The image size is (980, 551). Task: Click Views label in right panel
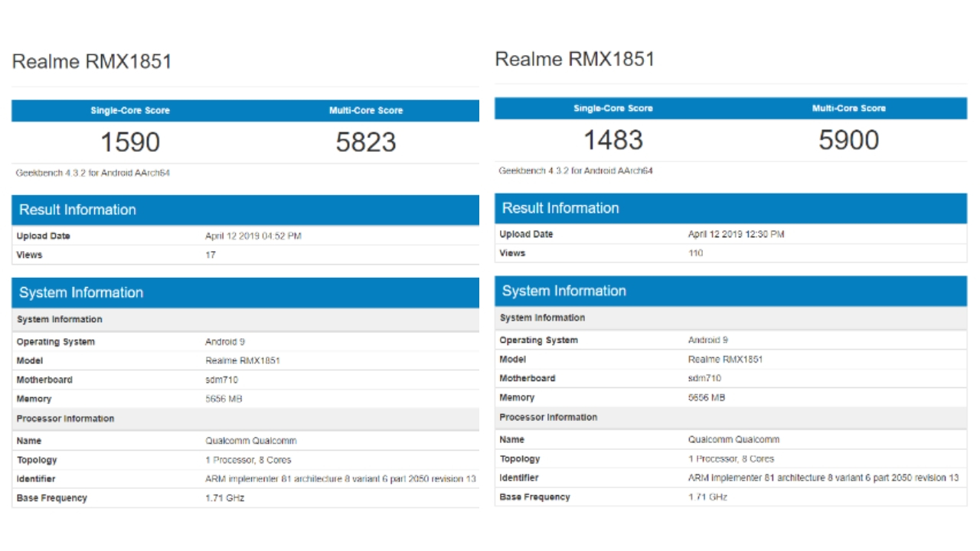pyautogui.click(x=512, y=253)
